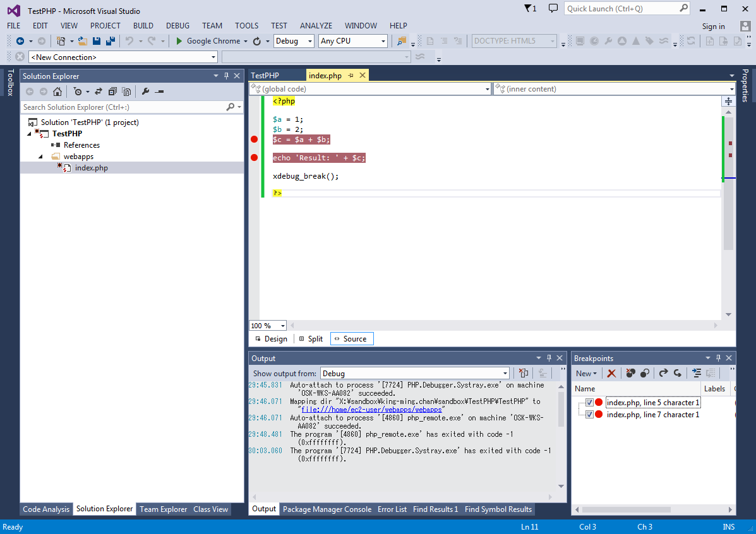Open Solution Explorer properties wrench icon
Viewport: 756px width, 534px height.
tap(145, 92)
